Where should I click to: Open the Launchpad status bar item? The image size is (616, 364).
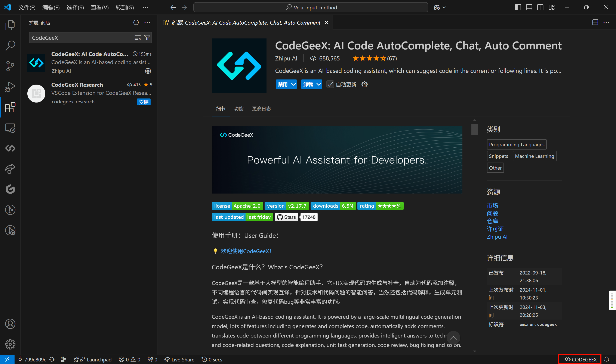(93, 360)
